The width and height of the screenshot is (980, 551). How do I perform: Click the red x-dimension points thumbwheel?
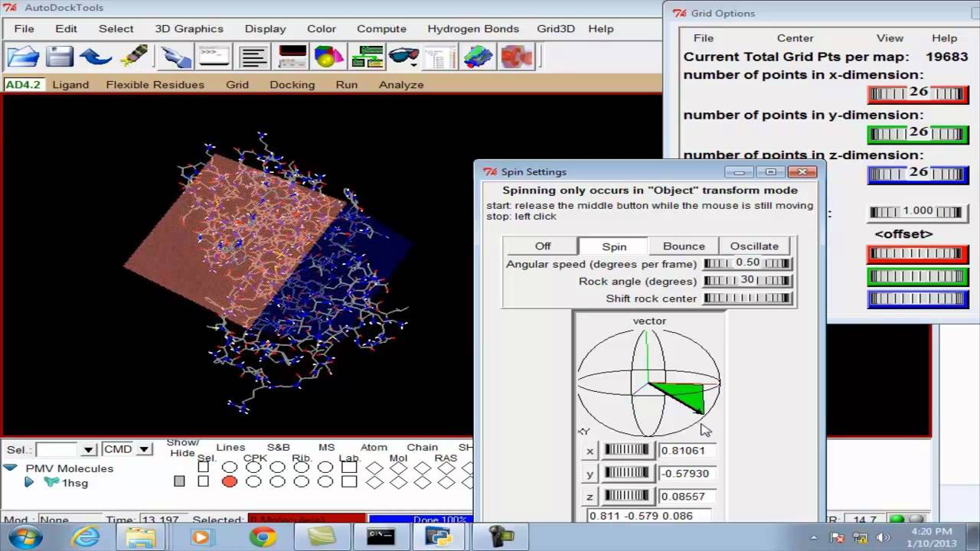click(917, 93)
